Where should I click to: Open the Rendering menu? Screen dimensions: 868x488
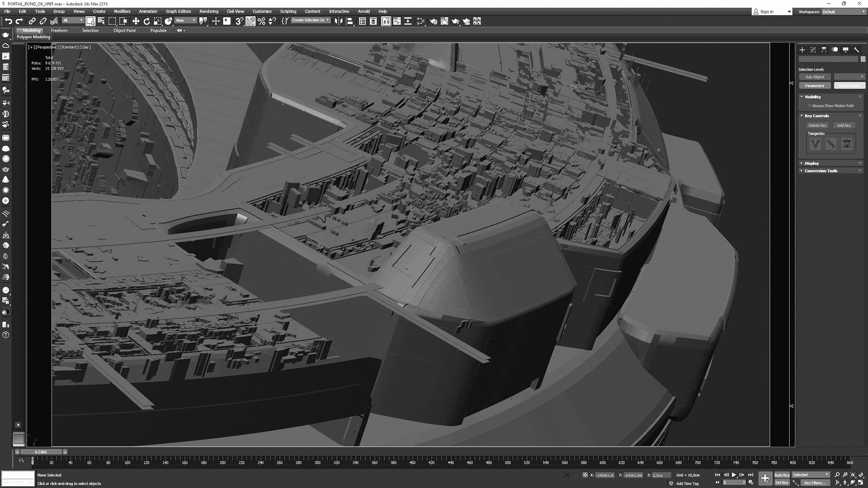[x=208, y=11]
